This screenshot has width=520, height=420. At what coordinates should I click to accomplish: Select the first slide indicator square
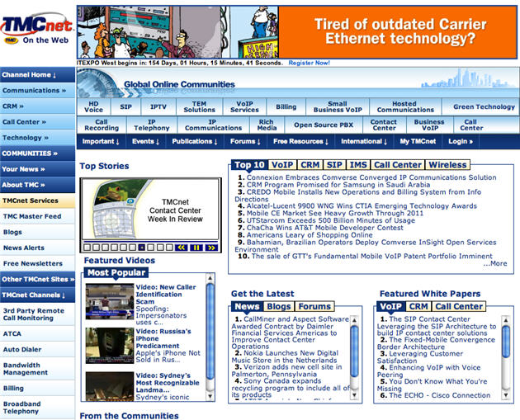(x=88, y=247)
